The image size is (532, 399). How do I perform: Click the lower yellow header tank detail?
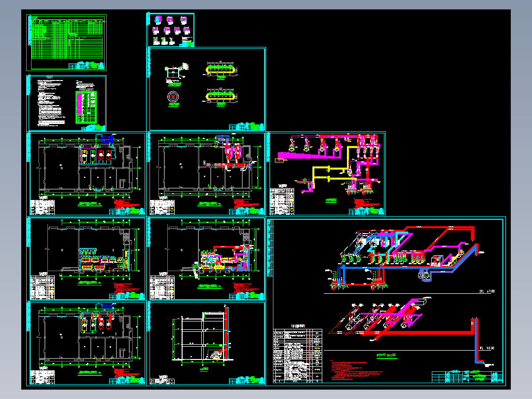pos(221,96)
